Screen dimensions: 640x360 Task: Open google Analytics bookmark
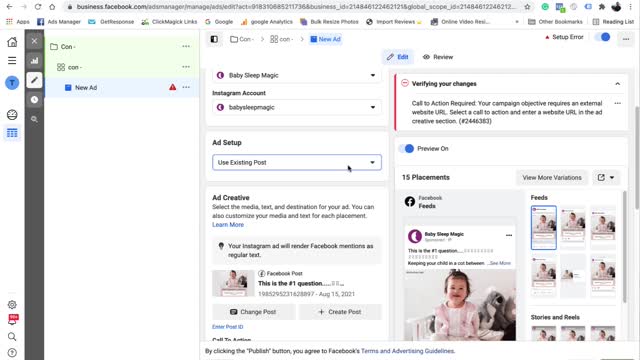click(x=267, y=22)
